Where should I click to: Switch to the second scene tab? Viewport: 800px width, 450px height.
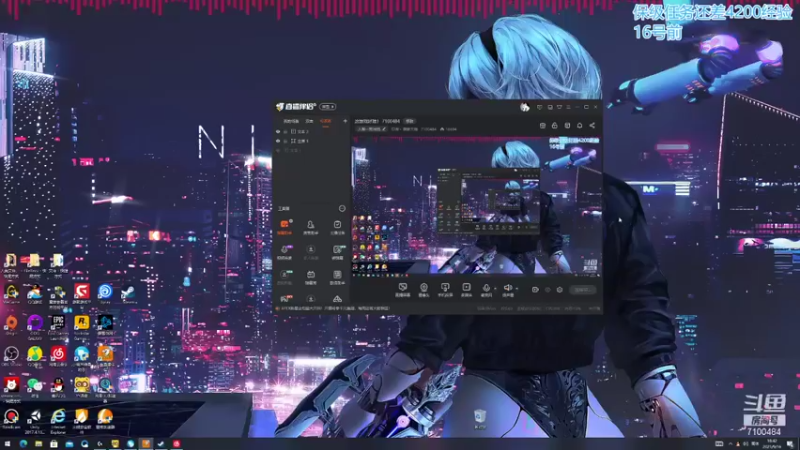(309, 121)
